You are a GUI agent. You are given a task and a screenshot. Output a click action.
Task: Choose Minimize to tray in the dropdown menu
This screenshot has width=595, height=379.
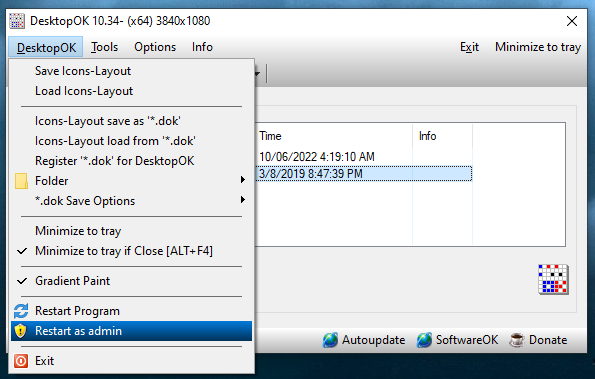(131, 231)
